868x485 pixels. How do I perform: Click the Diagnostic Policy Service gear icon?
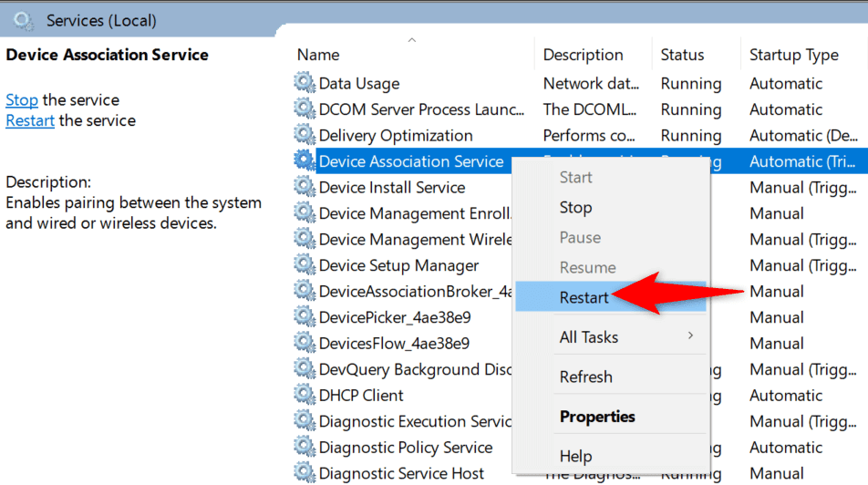point(305,448)
